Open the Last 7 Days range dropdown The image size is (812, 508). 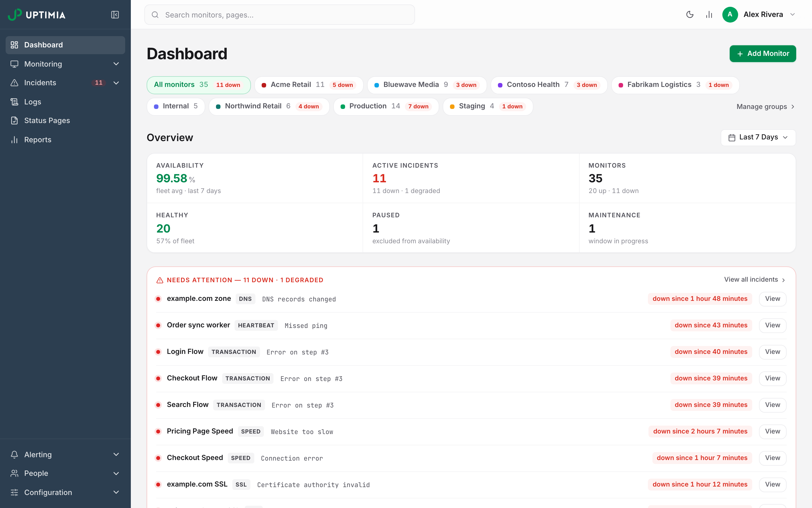coord(758,137)
